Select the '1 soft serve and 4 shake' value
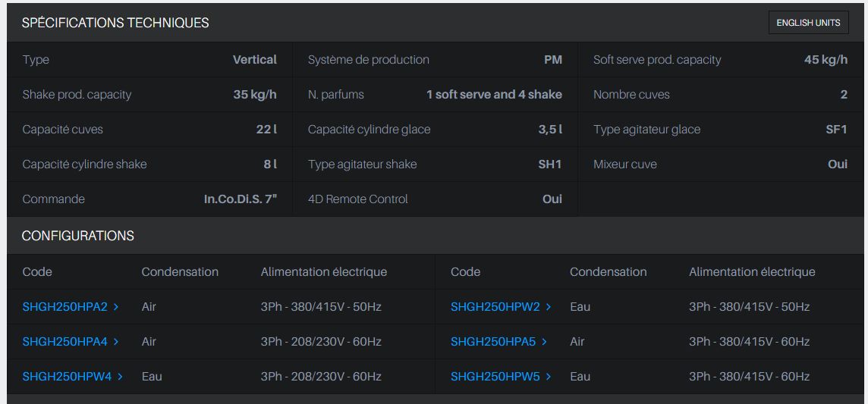 tap(494, 95)
